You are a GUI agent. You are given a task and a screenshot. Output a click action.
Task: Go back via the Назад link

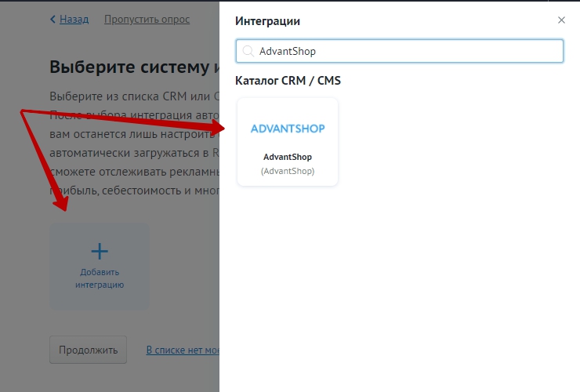(x=73, y=19)
